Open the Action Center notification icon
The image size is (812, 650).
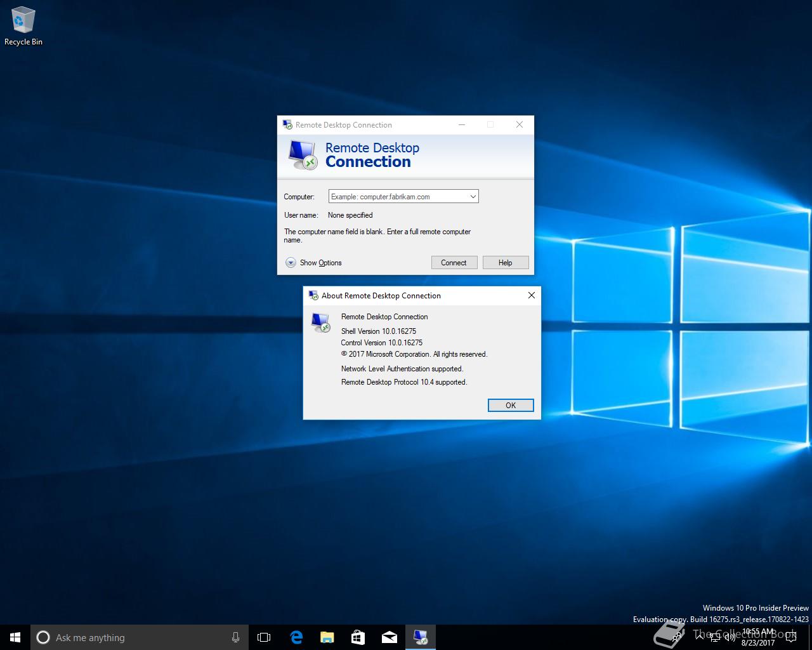[x=791, y=637]
